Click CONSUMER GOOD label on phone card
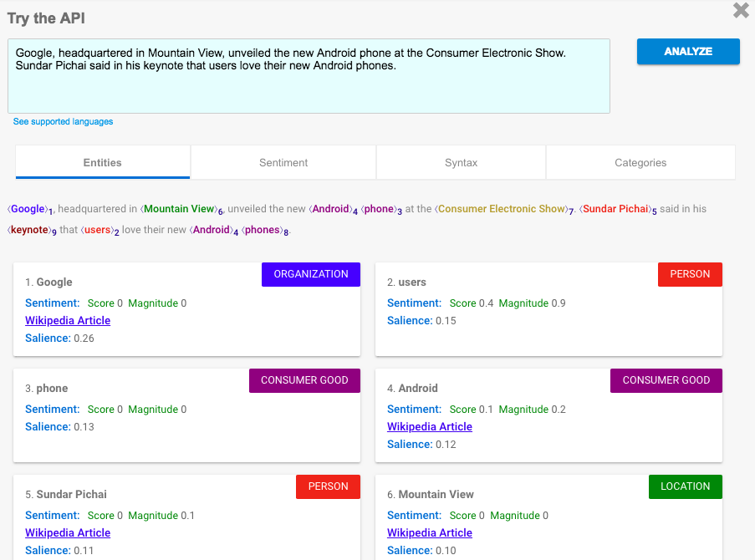The height and width of the screenshot is (560, 755). click(x=304, y=380)
